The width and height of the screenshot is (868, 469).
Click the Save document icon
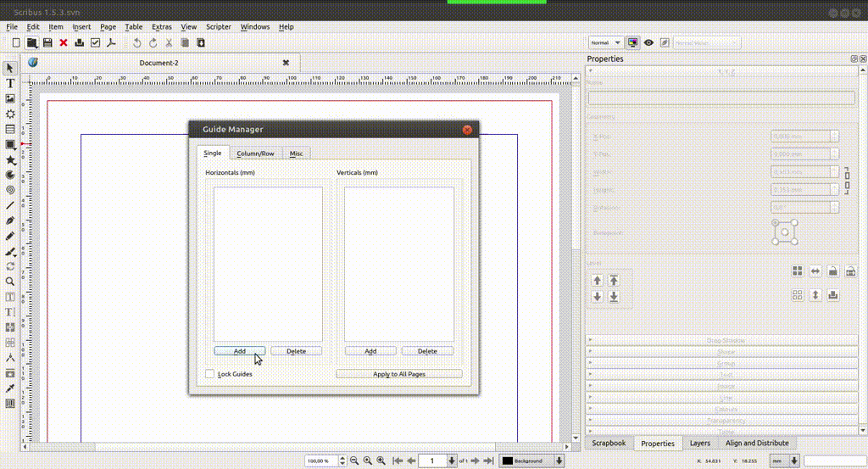pyautogui.click(x=47, y=42)
